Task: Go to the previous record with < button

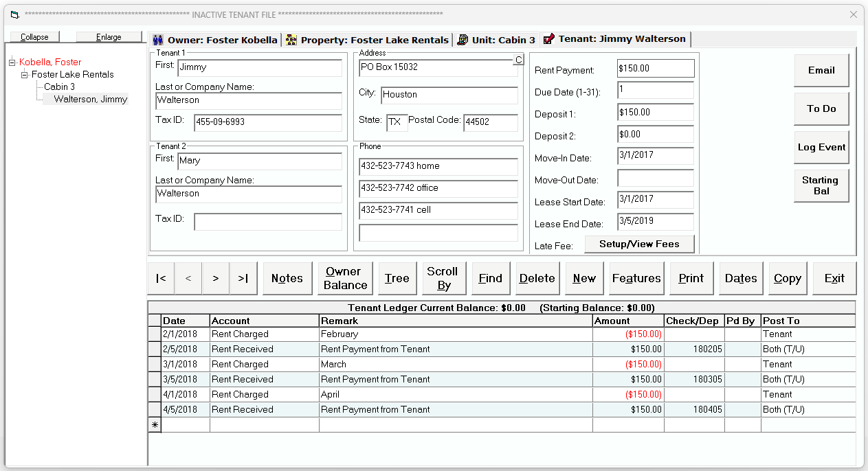Action: [x=188, y=278]
